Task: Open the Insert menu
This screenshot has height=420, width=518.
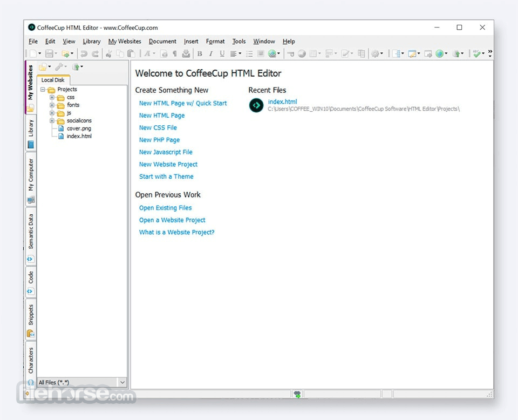Action: point(191,42)
